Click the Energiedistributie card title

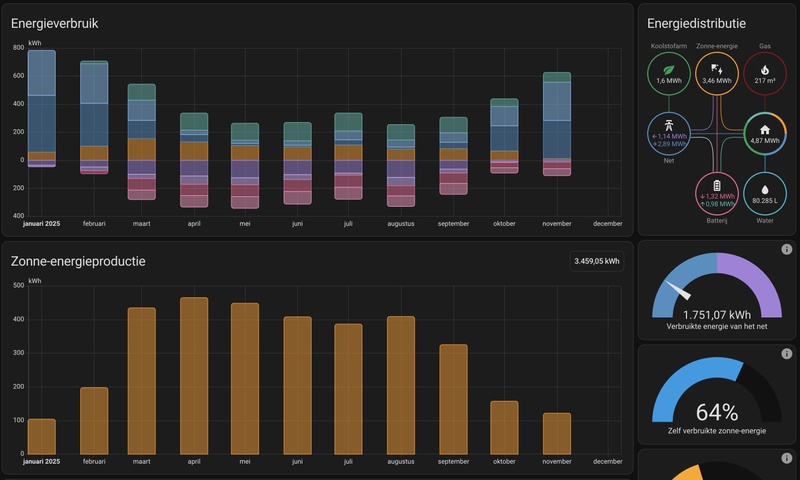[x=696, y=23]
